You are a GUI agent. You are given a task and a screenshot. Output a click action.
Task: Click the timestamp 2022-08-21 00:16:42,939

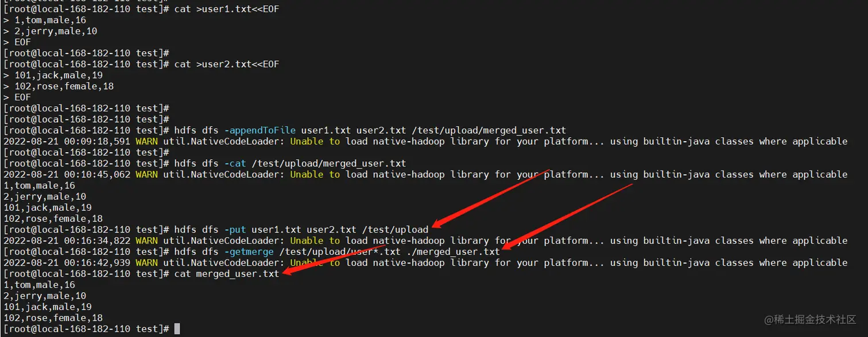click(67, 262)
